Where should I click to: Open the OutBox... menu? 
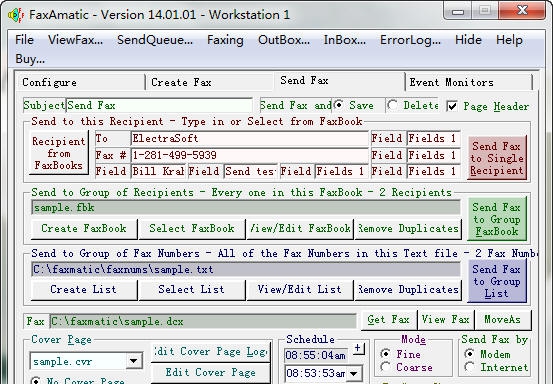click(284, 40)
